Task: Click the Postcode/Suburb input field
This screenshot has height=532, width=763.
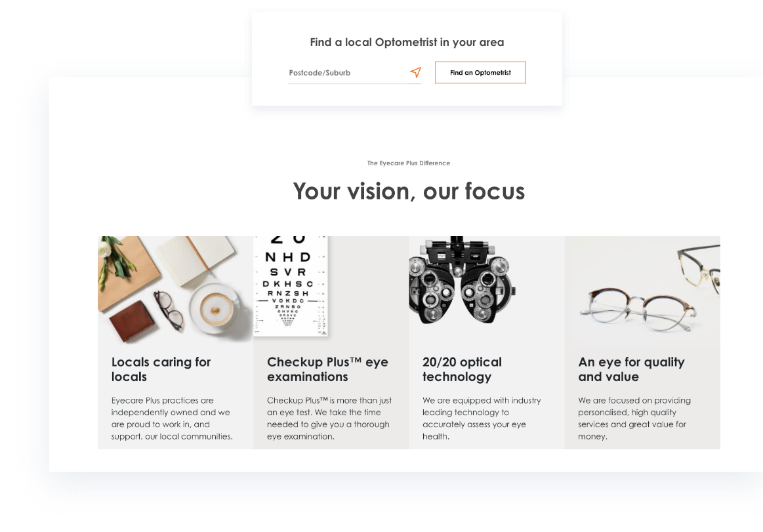Action: click(348, 73)
